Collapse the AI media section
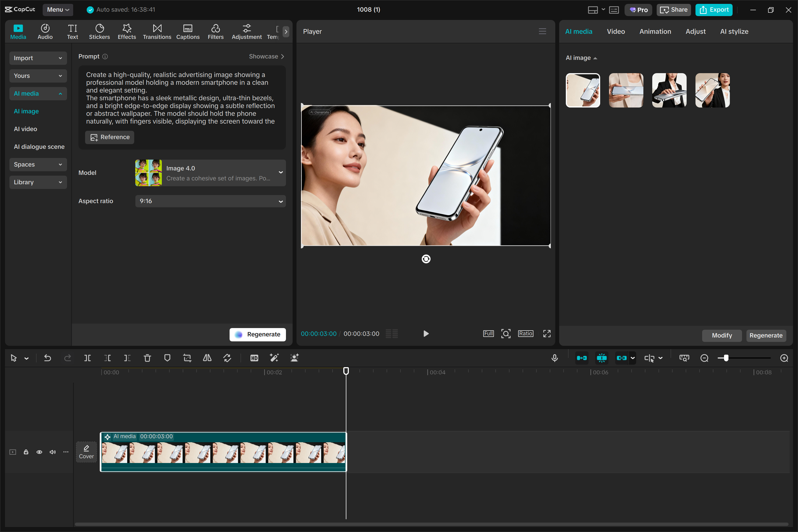This screenshot has width=798, height=532. [38, 94]
